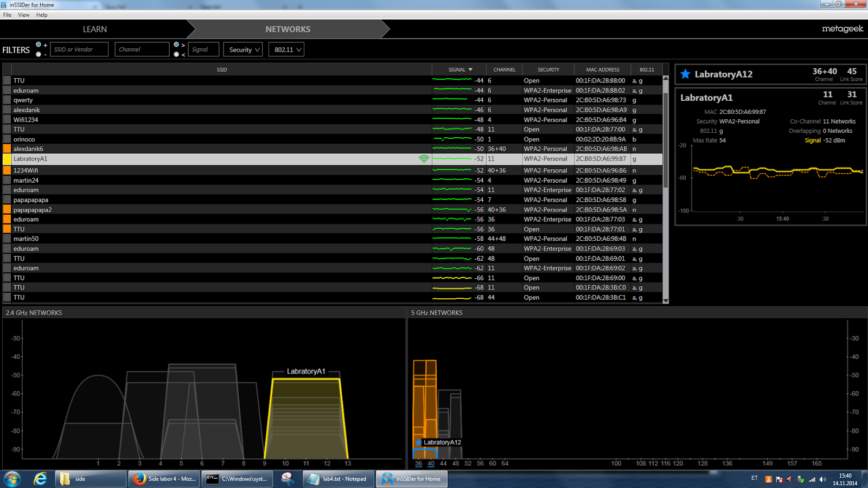The height and width of the screenshot is (488, 868).
Task: Launch Internet Explorer from the taskbar
Action: [x=40, y=479]
